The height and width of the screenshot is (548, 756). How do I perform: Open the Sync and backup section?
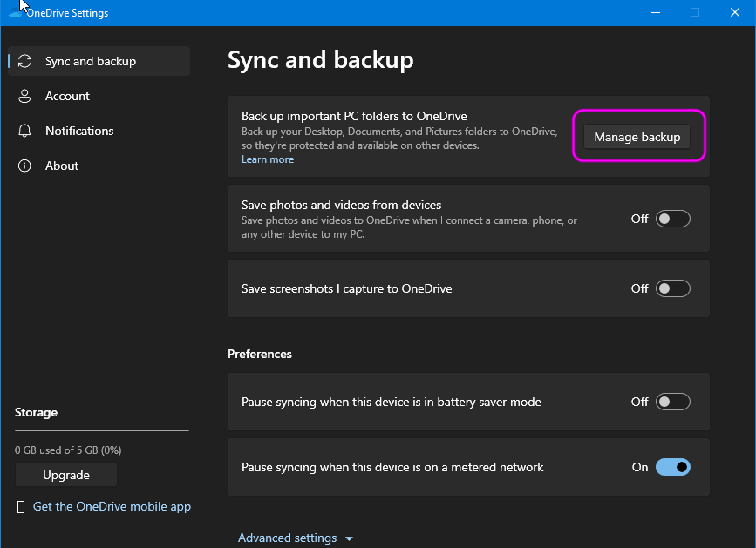(x=99, y=61)
